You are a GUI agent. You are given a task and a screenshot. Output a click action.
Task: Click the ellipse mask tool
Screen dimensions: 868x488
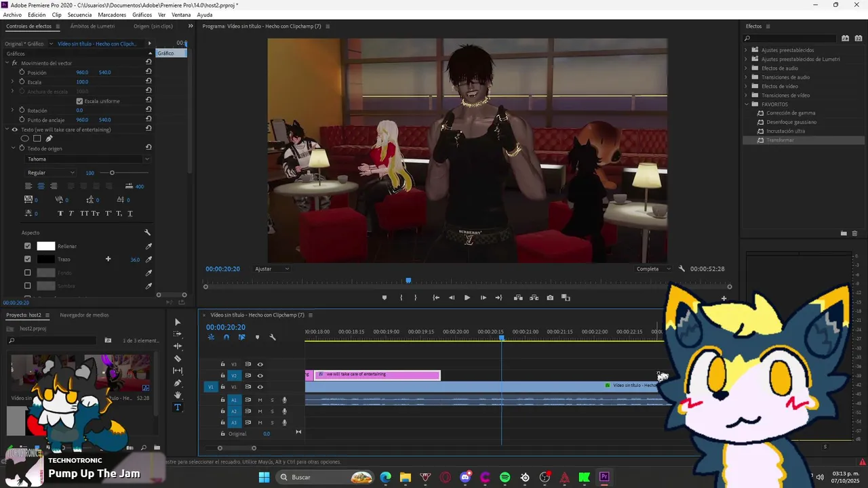[x=25, y=139]
